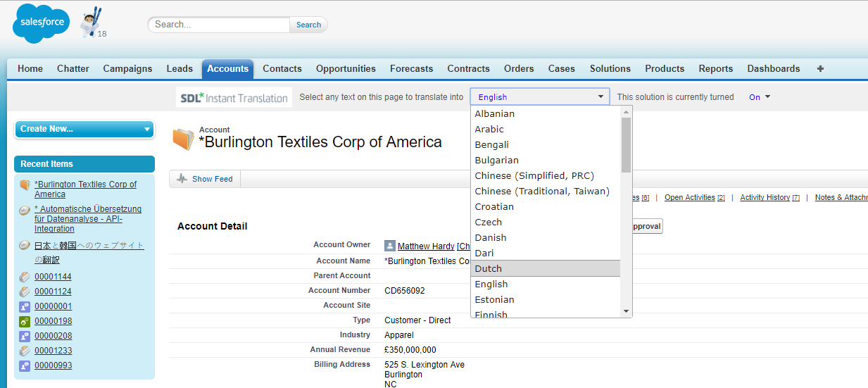Screen dimensions: 868x388
Task: Click the account owner avatar icon
Action: coord(390,246)
